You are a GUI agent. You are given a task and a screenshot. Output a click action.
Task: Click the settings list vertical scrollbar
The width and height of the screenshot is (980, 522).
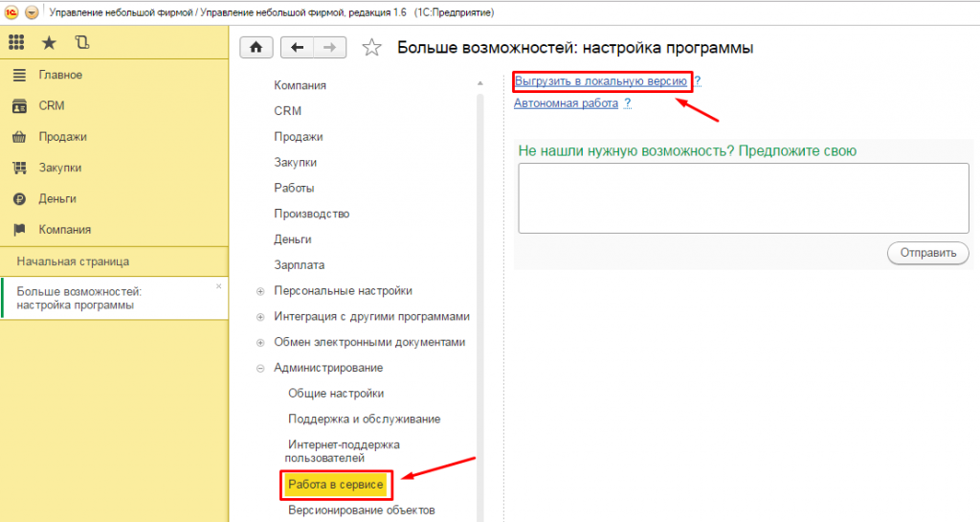[480, 306]
